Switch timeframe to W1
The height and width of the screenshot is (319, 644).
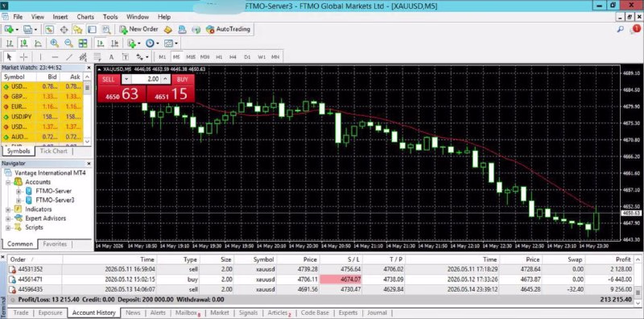pyautogui.click(x=261, y=56)
